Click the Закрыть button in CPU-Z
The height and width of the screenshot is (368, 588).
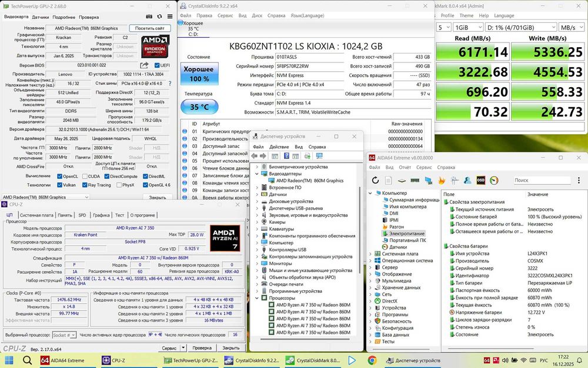pos(231,348)
